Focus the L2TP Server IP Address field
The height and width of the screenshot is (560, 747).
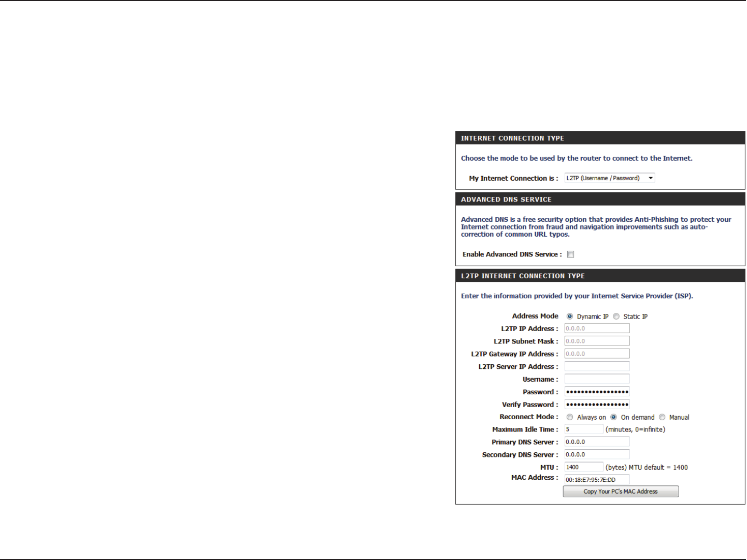597,366
